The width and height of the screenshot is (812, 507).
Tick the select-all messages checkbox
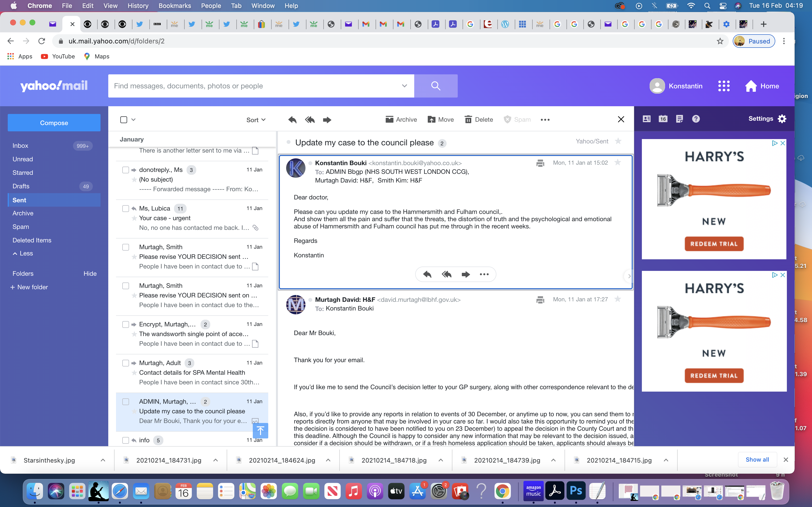[x=123, y=120]
